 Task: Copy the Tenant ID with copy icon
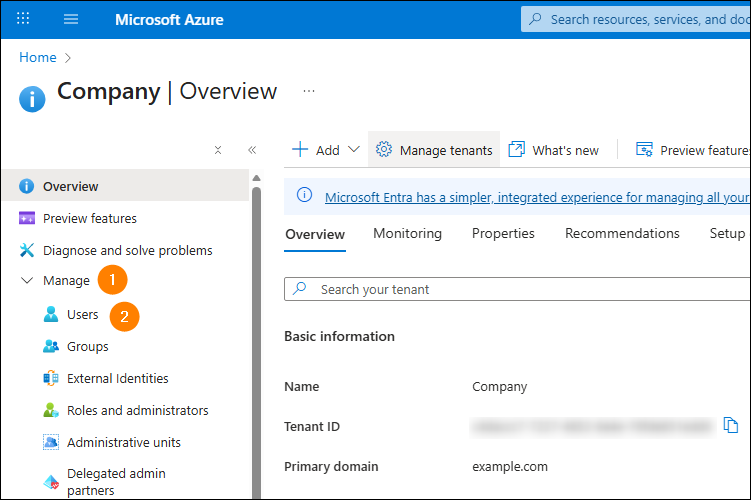730,425
